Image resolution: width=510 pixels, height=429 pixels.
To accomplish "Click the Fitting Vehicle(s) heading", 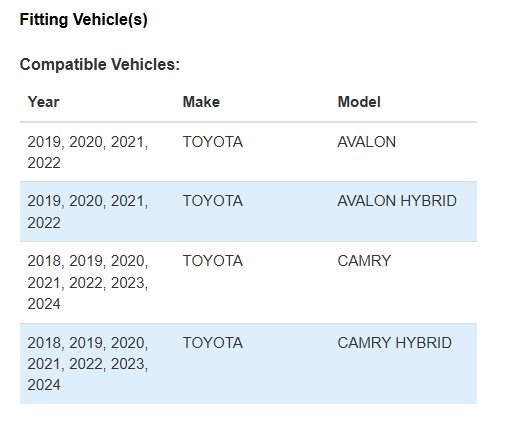I will (x=83, y=20).
